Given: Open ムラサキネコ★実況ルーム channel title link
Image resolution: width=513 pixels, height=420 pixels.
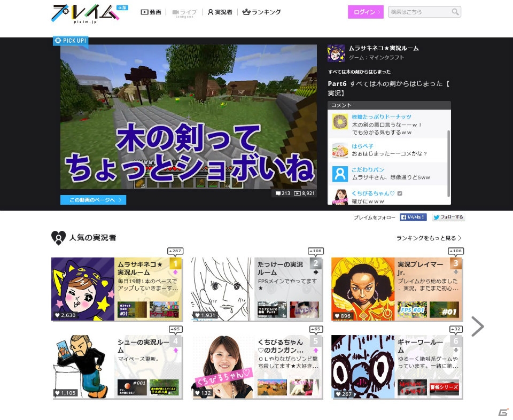Looking at the screenshot, I should click(384, 49).
